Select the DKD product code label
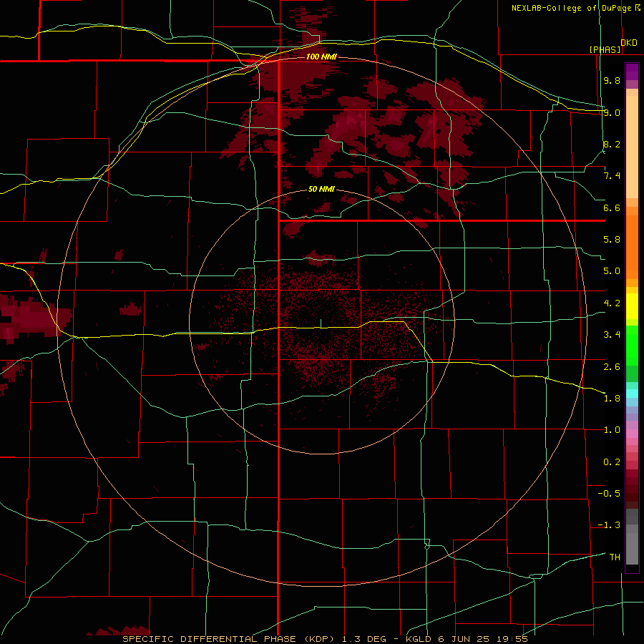The width and height of the screenshot is (644, 644). pos(629,43)
